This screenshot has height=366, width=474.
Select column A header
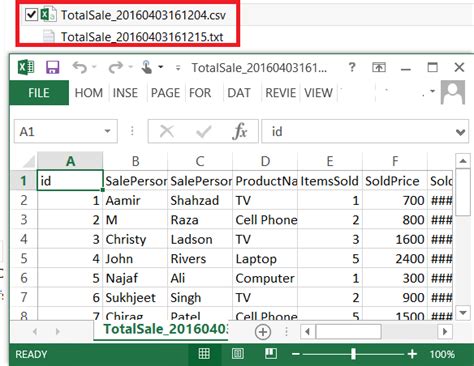[x=70, y=161]
